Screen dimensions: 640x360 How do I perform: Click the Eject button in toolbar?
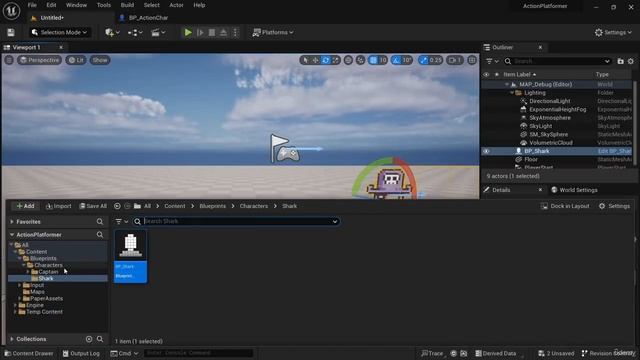point(223,32)
